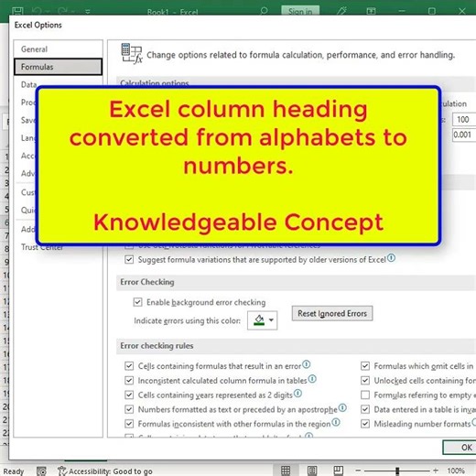Open the Data options category
The width and height of the screenshot is (476, 476).
[x=29, y=84]
